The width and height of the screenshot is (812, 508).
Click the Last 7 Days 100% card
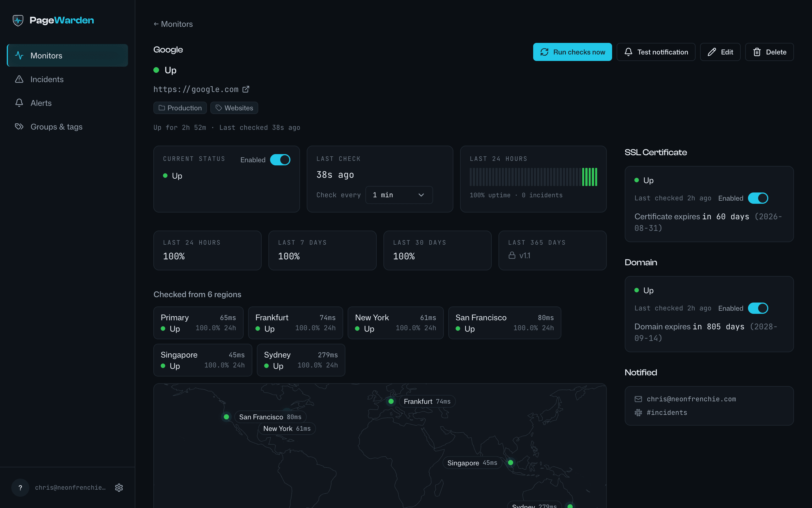pos(323,250)
